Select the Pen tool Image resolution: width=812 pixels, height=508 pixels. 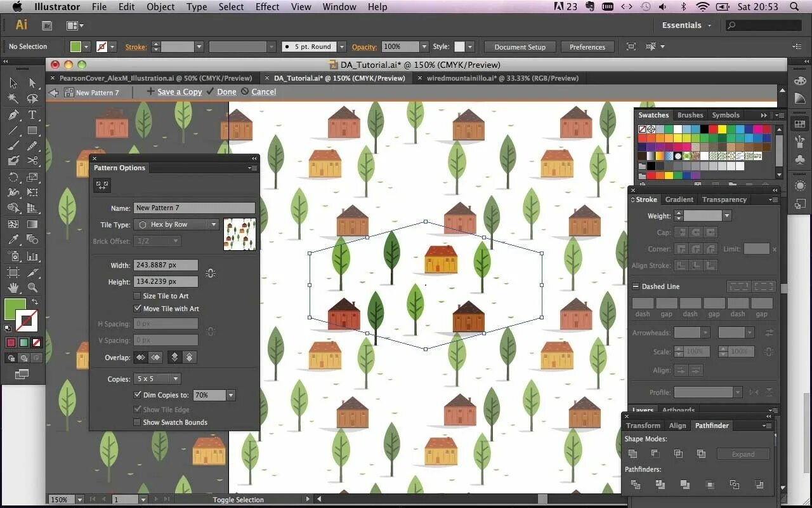tap(13, 115)
